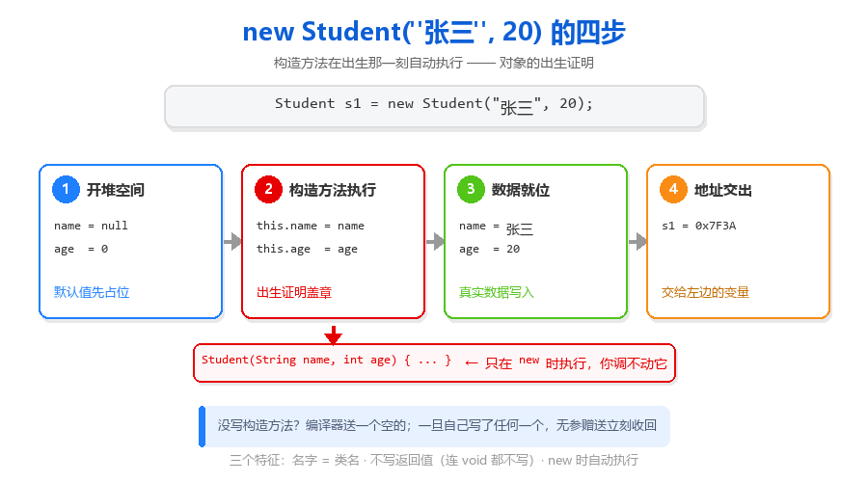Screen dimensions: 868x482
Task: Click the text "age = 0"
Action: [81, 249]
